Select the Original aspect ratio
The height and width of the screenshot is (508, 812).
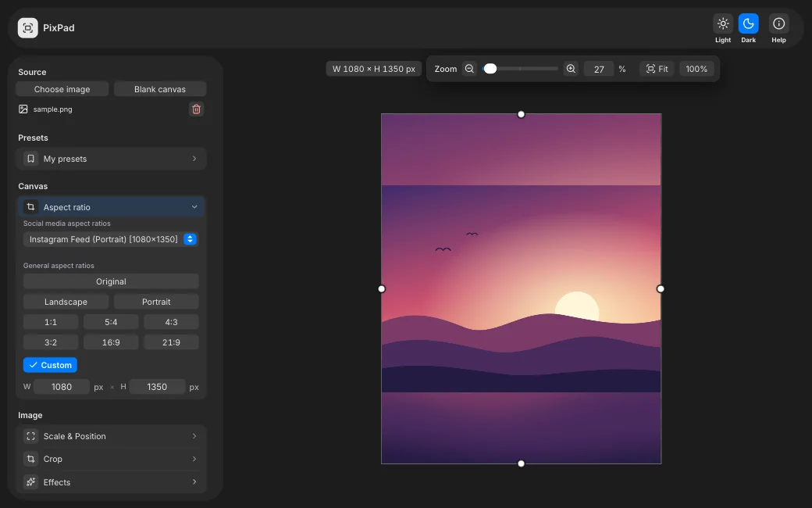[x=111, y=281]
